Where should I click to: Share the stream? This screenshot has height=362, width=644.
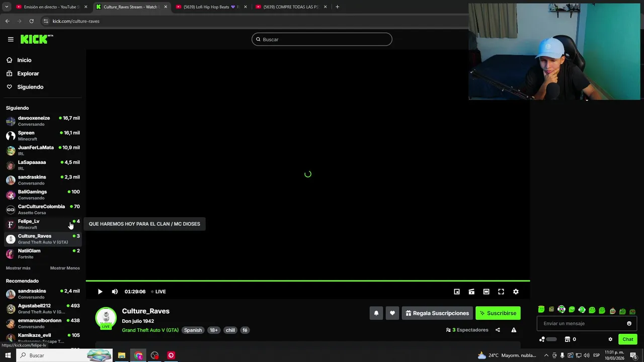[498, 330]
